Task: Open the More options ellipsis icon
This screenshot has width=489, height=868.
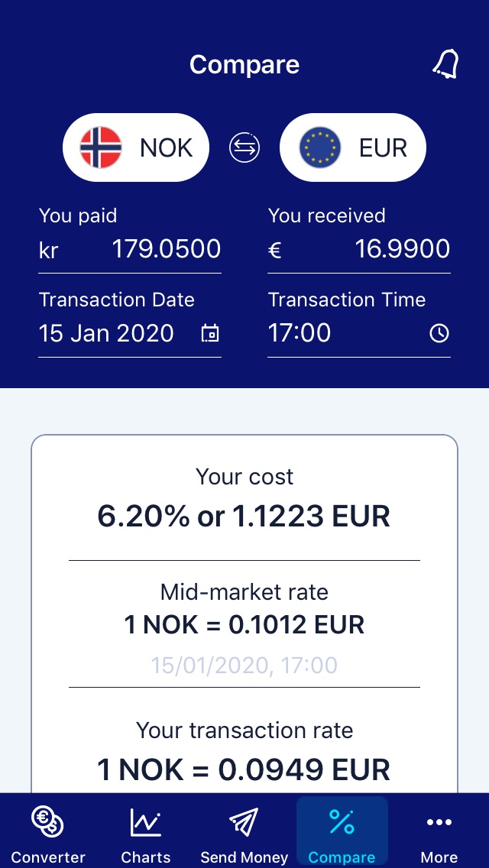Action: [x=439, y=823]
